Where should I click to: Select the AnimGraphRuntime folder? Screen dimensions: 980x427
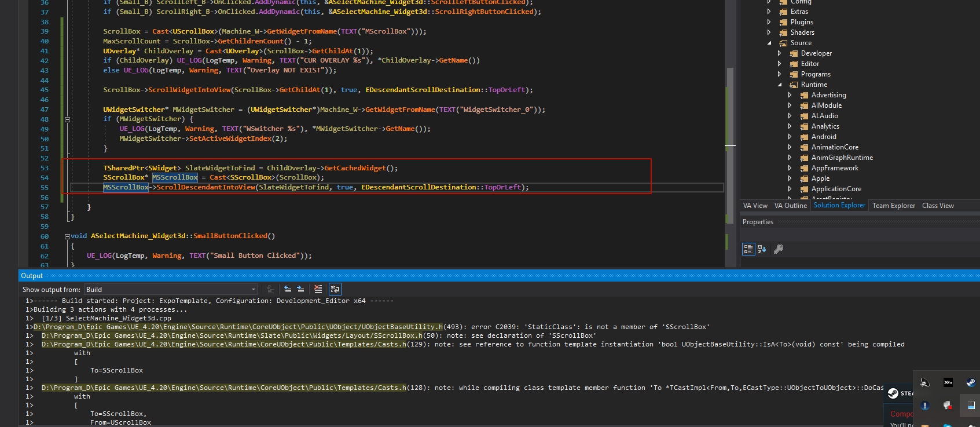tap(842, 158)
